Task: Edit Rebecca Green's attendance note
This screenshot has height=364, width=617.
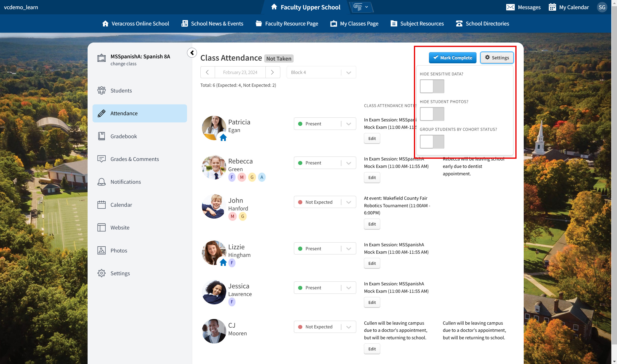Action: [x=372, y=177]
